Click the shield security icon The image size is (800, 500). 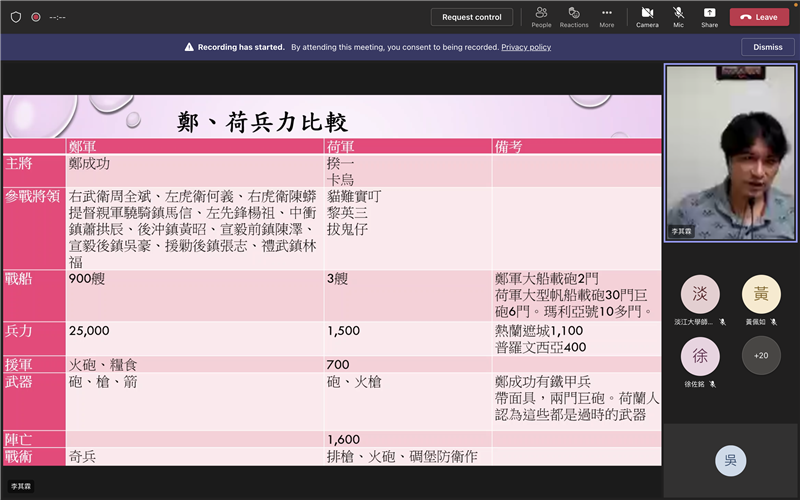coord(15,17)
